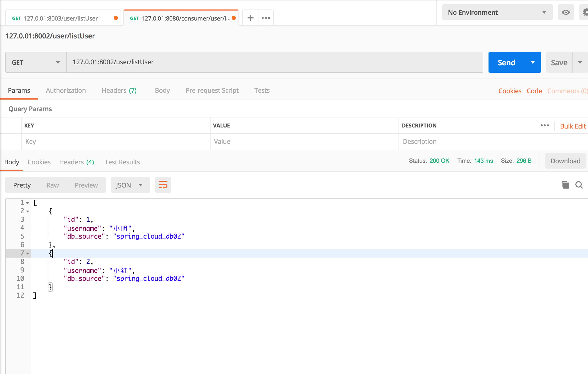Open Test Results response tab
Screen dimensions: 588x374
pyautogui.click(x=122, y=162)
